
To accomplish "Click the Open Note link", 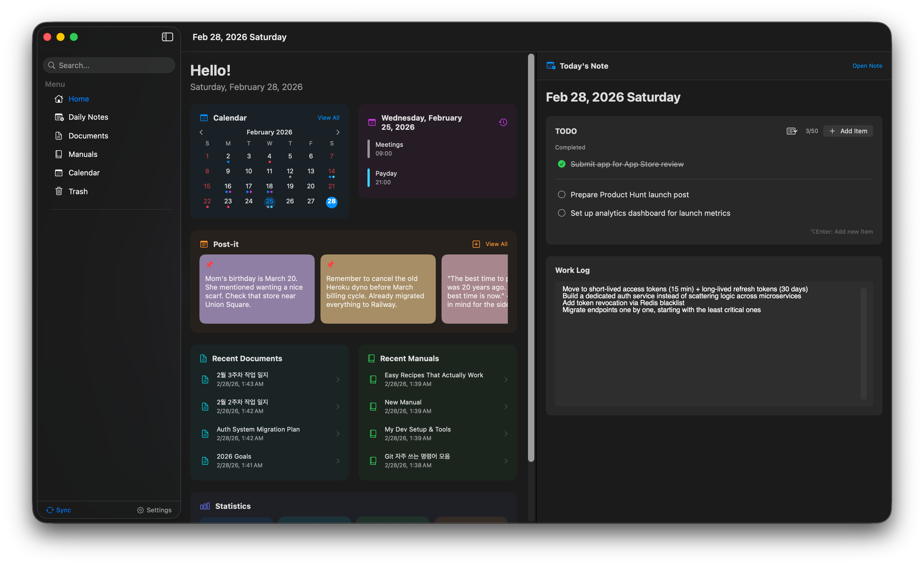I will click(x=867, y=66).
